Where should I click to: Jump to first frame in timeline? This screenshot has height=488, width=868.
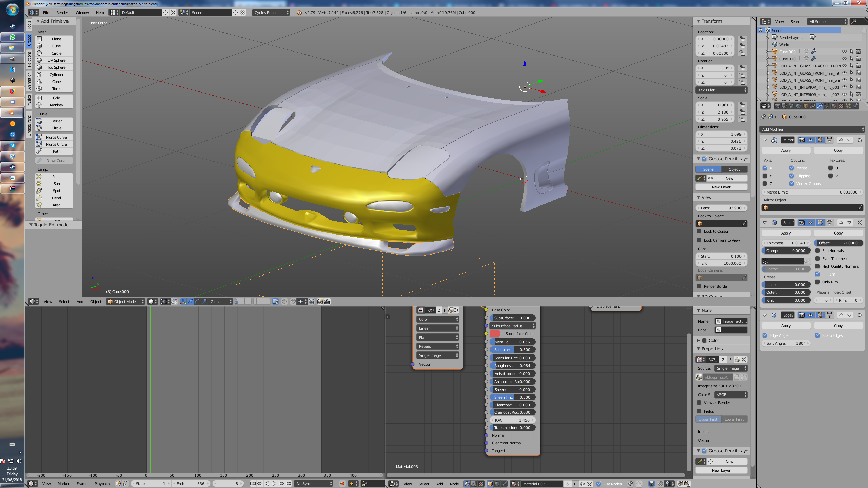253,484
